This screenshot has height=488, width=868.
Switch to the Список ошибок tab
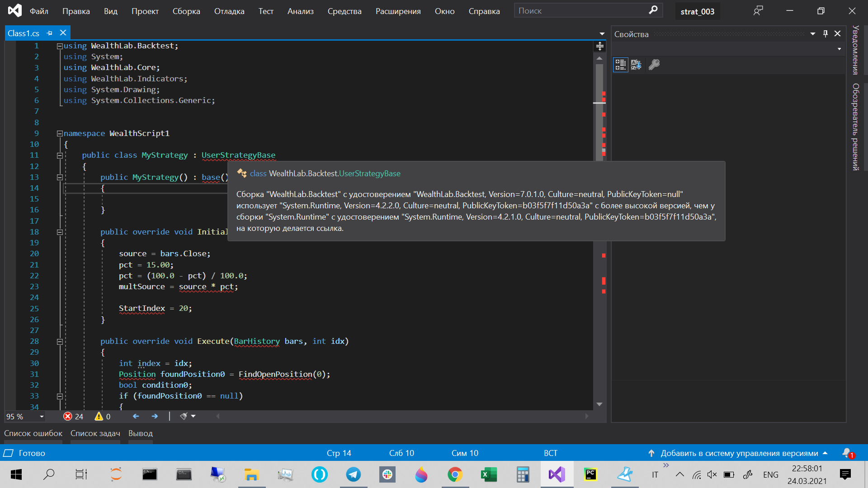33,433
